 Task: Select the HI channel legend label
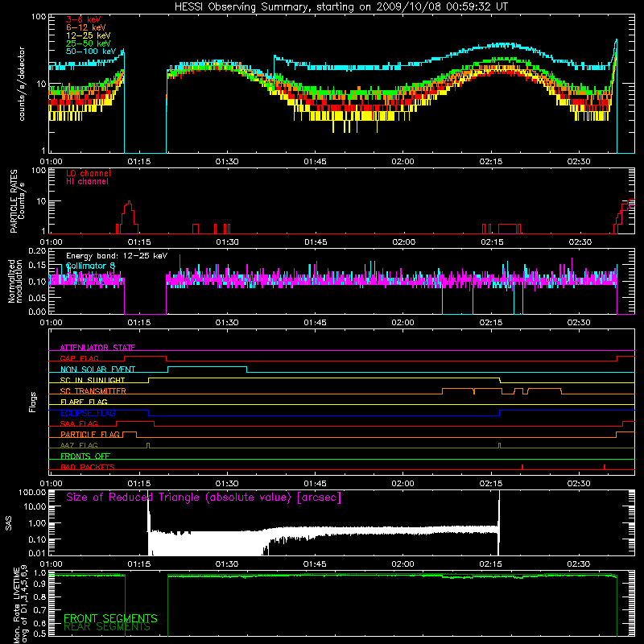tap(87, 182)
